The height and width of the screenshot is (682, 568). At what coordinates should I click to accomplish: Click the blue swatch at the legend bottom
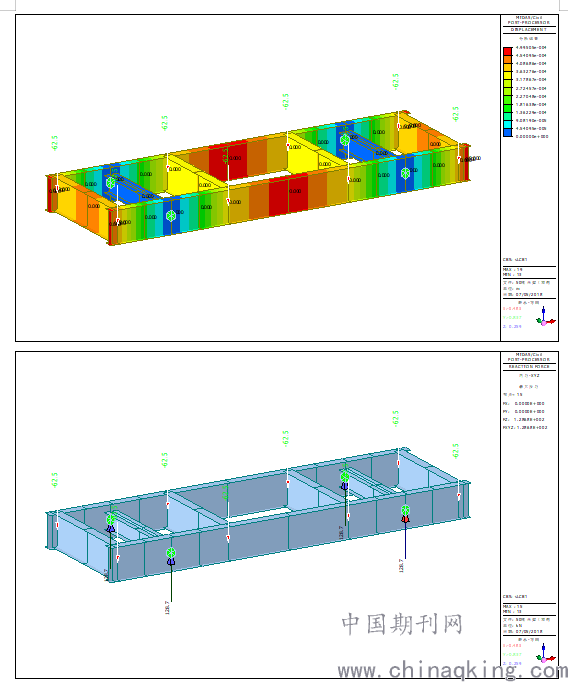point(508,133)
